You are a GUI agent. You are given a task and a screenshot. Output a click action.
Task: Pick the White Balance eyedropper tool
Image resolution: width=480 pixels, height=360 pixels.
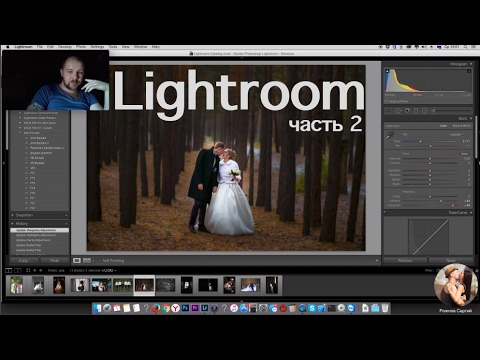390,136
